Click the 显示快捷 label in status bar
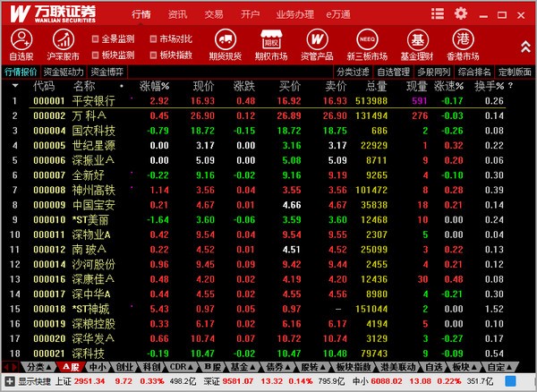The width and height of the screenshot is (537, 392). [35, 381]
